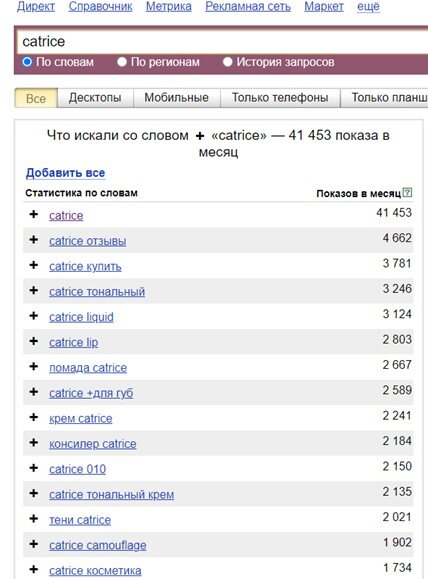Switch to the 'Десктопы' tab
The width and height of the screenshot is (428, 579).
(95, 97)
